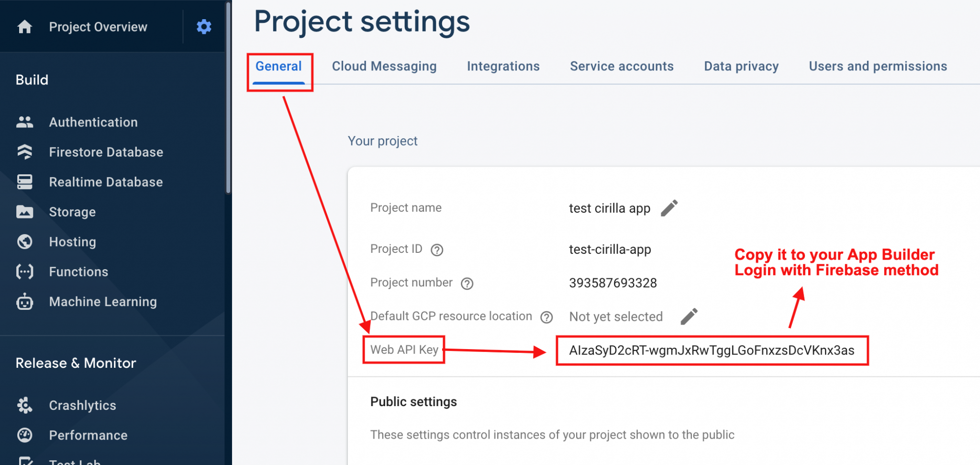Open Crashlytics under Release & Monitor

pyautogui.click(x=82, y=405)
